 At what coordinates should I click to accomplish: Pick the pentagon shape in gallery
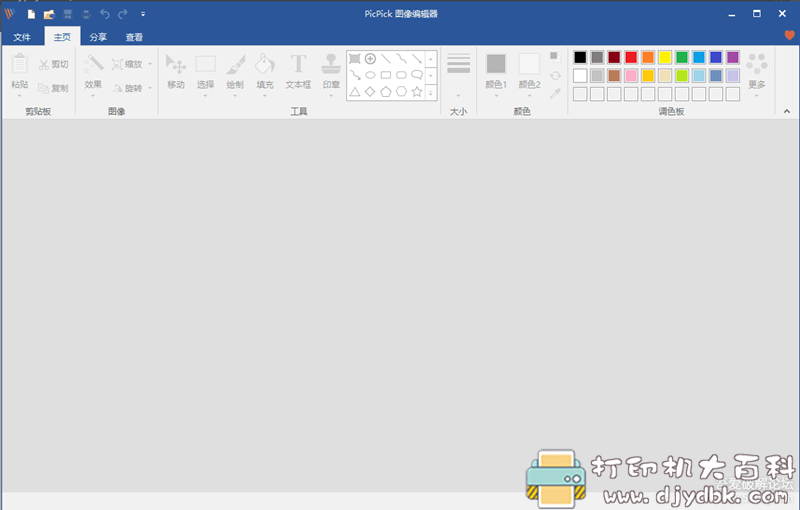coord(386,92)
